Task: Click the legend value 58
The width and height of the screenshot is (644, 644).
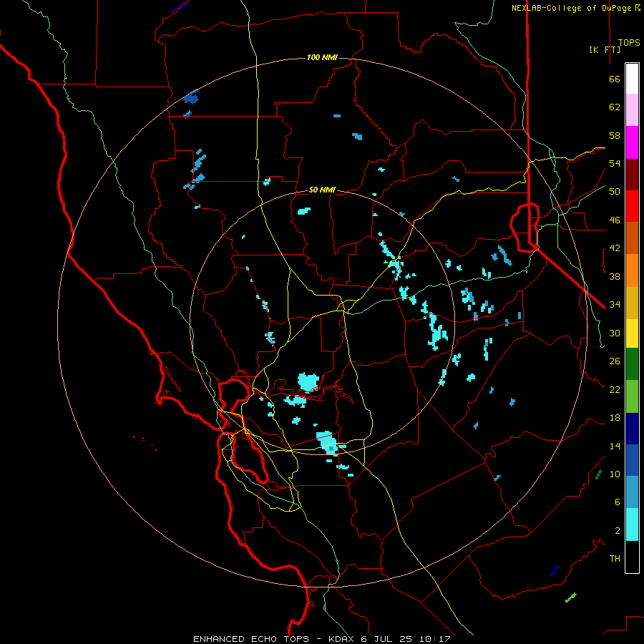Action: tap(615, 135)
